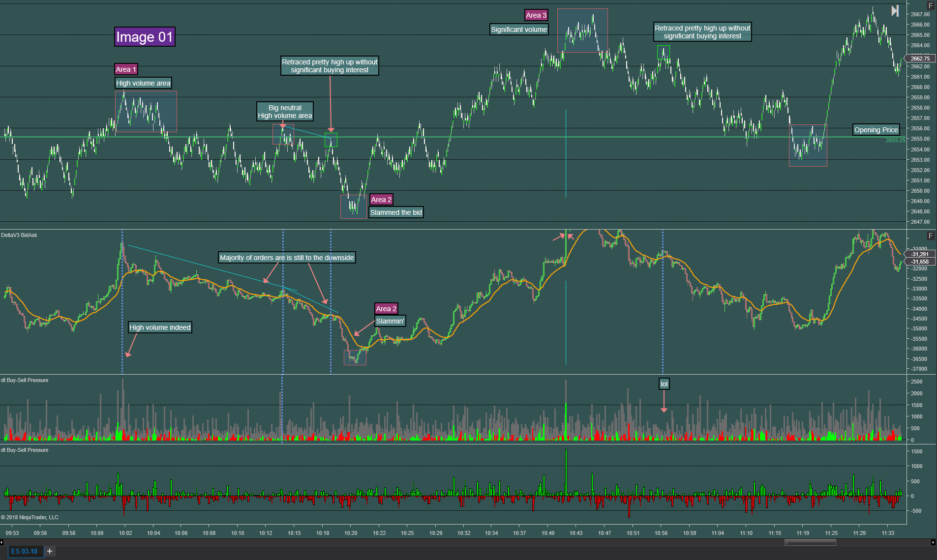The height and width of the screenshot is (560, 937).
Task: Click the -37000 delta axis label
Action: [919, 369]
